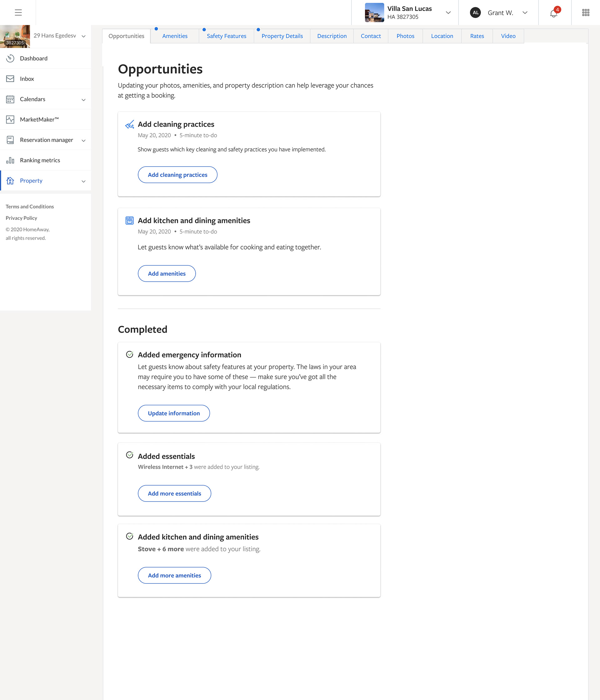Open the hamburger menu icon
This screenshot has width=600, height=700.
18,13
